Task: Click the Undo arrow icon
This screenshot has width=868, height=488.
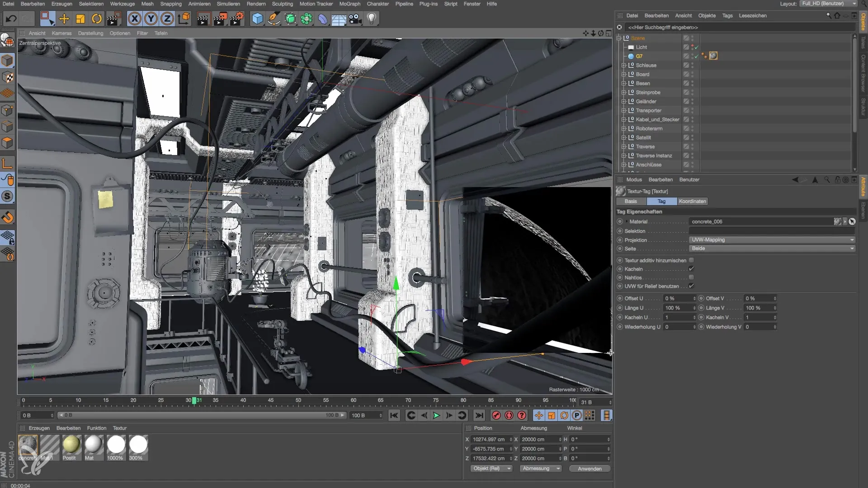Action: point(11,19)
